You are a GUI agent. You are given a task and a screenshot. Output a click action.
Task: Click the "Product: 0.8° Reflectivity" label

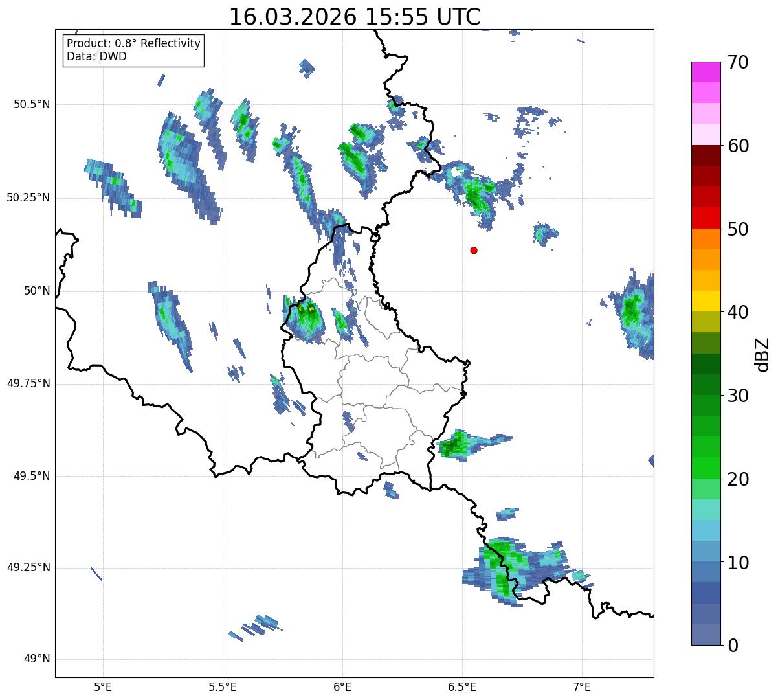134,43
